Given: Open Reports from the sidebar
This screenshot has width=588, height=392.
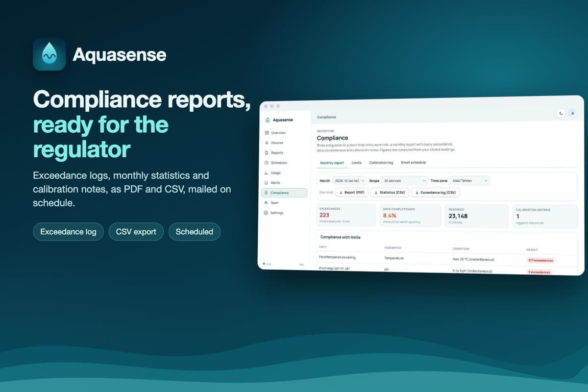Looking at the screenshot, I should click(x=274, y=153).
